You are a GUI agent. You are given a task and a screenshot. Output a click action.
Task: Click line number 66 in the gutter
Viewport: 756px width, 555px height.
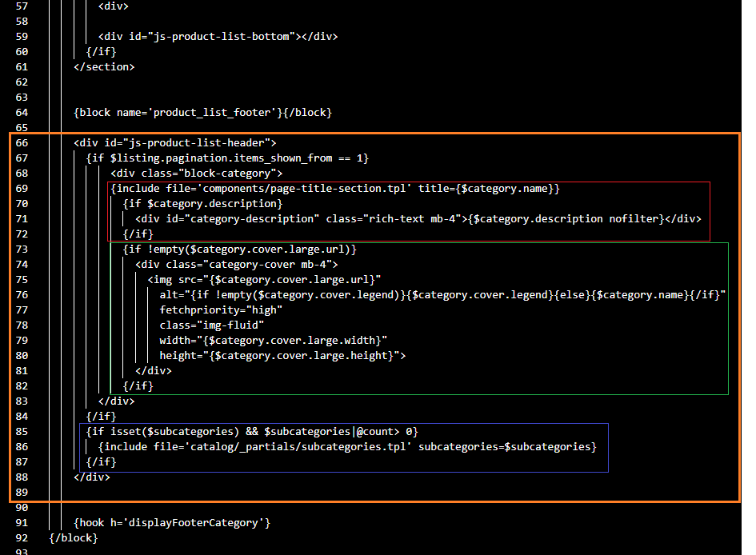(x=22, y=143)
